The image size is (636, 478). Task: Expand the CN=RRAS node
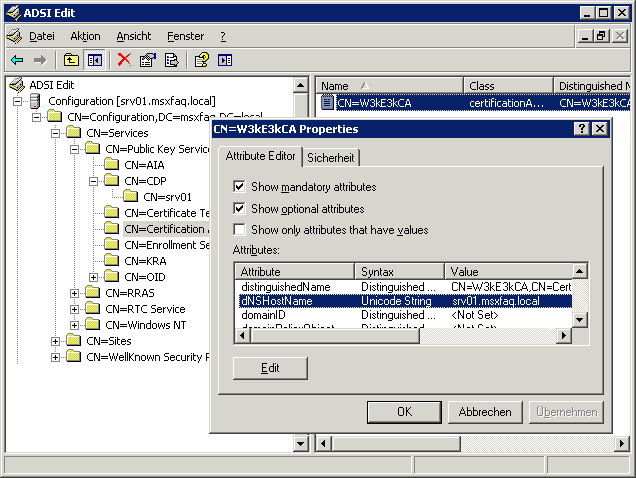74,293
